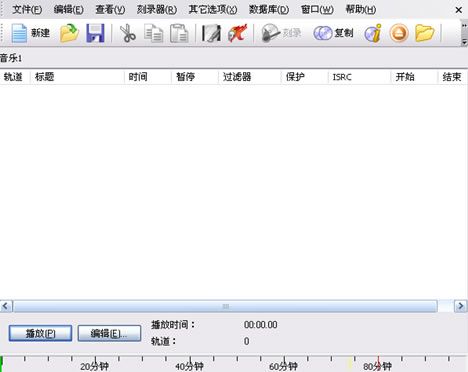Open the 文件(F) menu
468x372 pixels.
pyautogui.click(x=27, y=9)
